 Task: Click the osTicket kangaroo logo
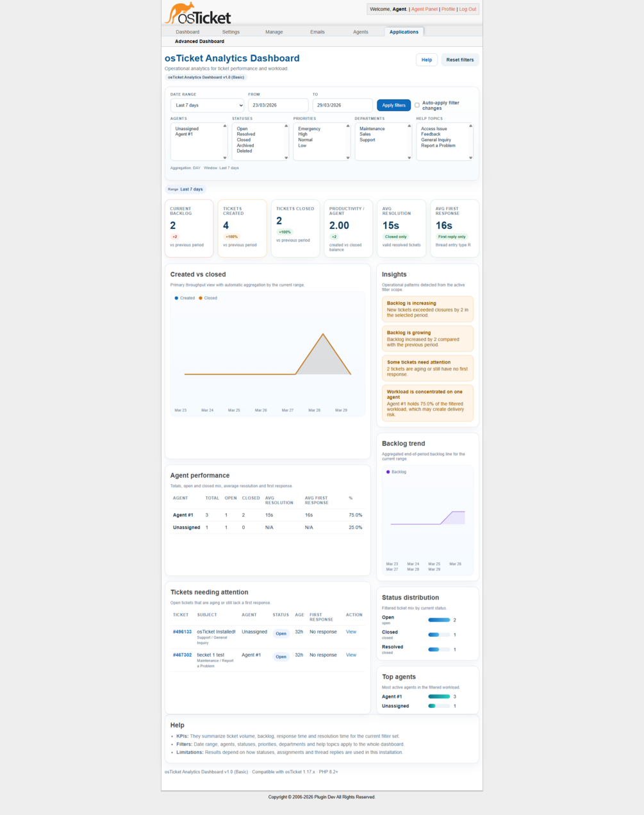pos(198,13)
